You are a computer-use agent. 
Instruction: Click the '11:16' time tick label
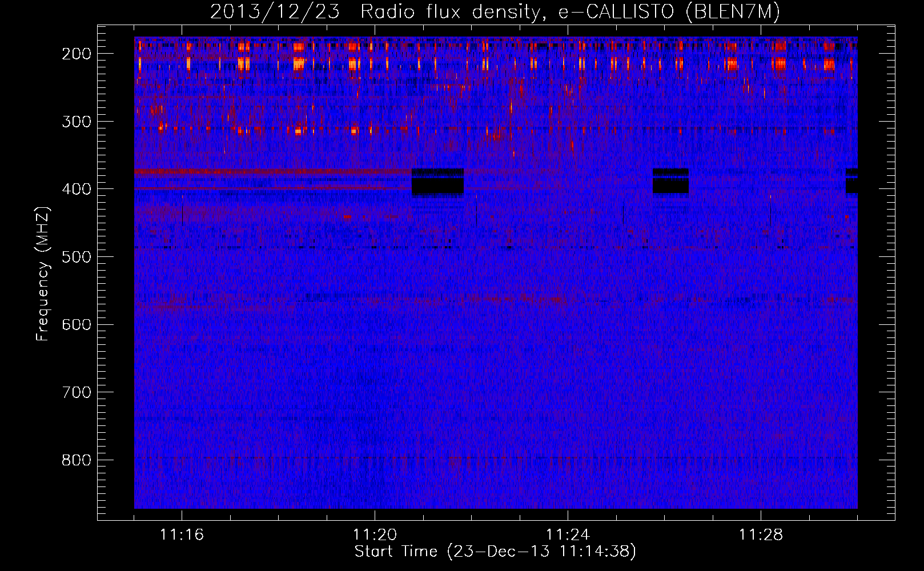click(x=182, y=535)
